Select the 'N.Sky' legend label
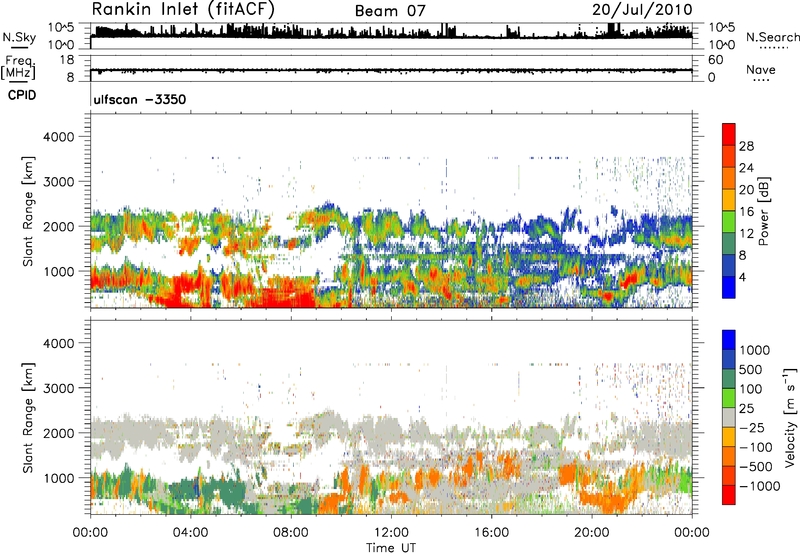 point(19,37)
